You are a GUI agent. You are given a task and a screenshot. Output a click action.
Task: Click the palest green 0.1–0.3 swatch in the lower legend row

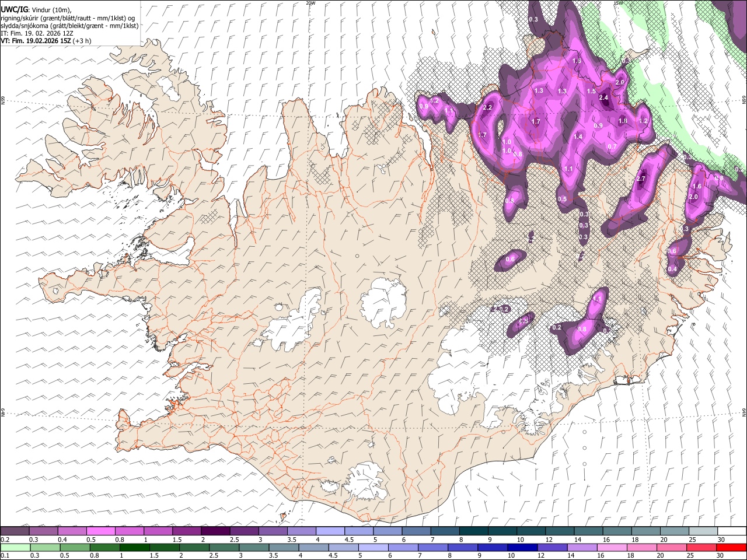(16, 547)
